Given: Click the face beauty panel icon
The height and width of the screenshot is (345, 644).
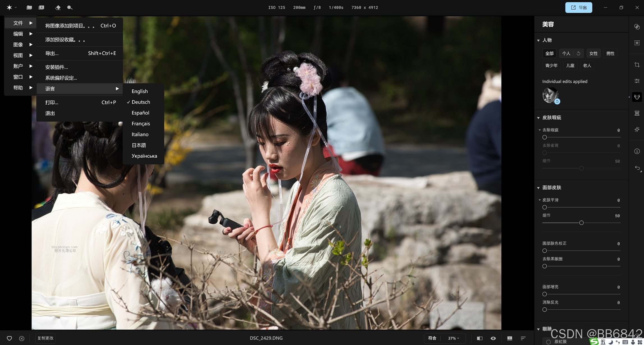Looking at the screenshot, I should [x=637, y=97].
